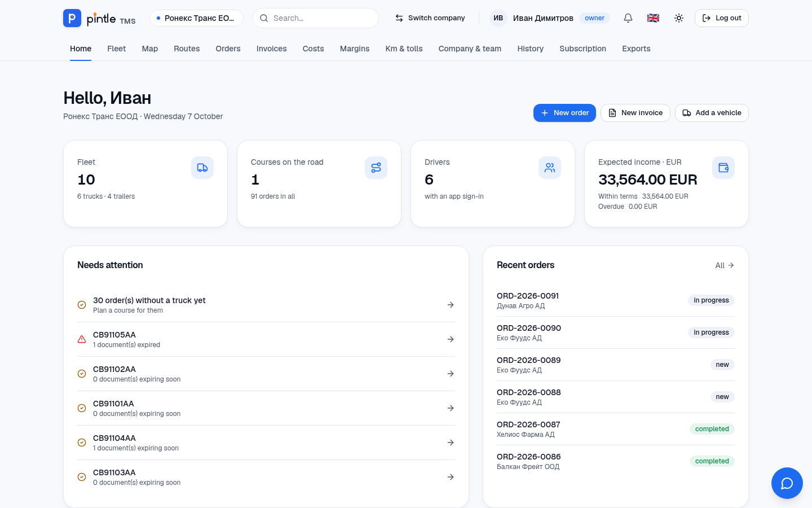Open the Km & tolls tab
The image size is (812, 508).
[x=404, y=49]
